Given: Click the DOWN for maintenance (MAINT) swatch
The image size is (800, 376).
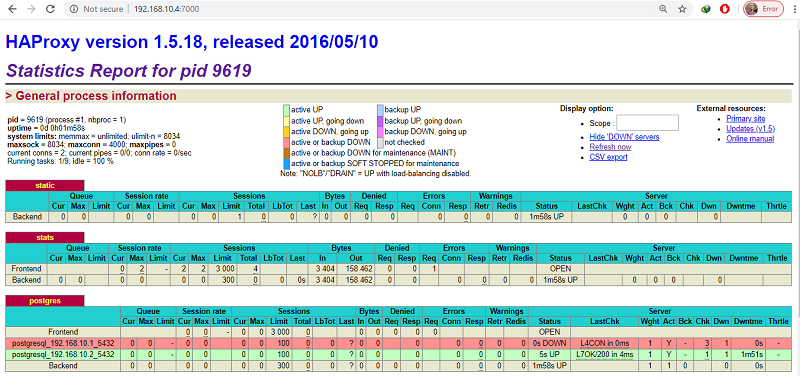Looking at the screenshot, I should [286, 153].
